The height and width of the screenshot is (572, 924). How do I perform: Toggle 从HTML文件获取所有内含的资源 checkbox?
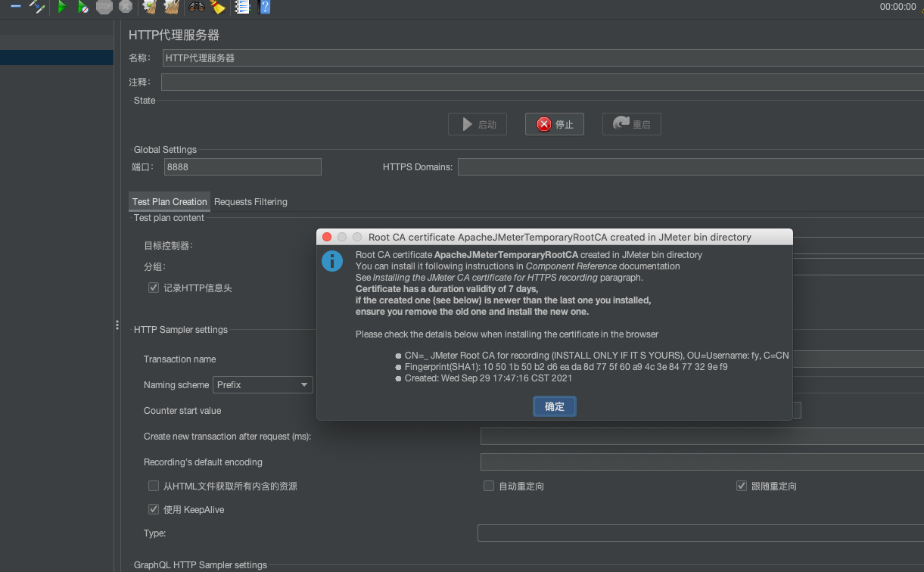click(154, 486)
